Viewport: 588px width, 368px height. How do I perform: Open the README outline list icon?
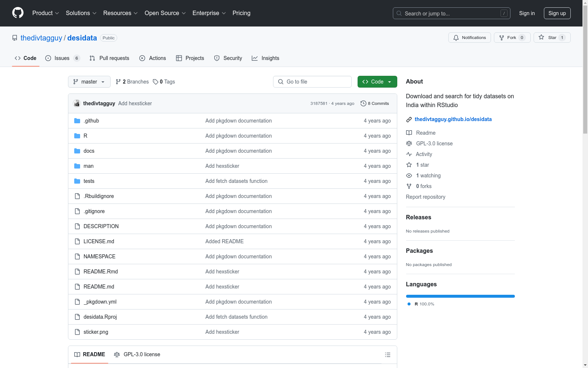(388, 355)
